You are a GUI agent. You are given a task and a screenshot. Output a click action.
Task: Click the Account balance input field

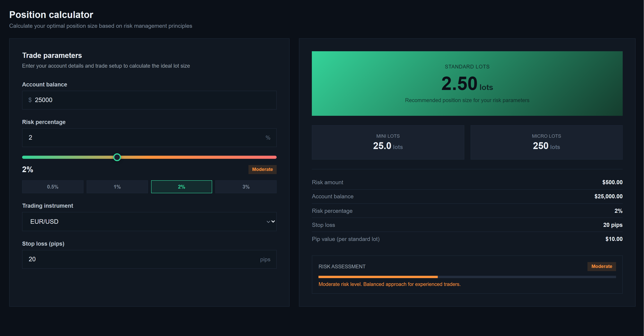click(149, 100)
